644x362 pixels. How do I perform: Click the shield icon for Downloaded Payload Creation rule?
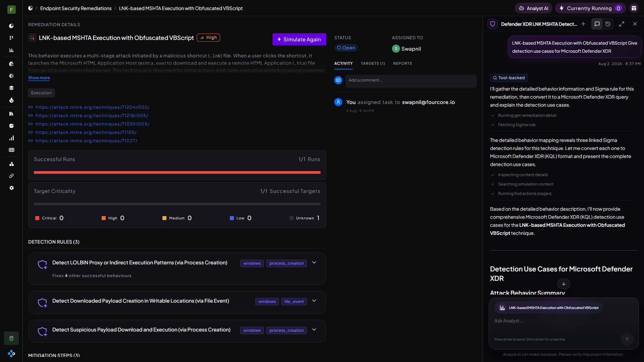[x=42, y=303]
